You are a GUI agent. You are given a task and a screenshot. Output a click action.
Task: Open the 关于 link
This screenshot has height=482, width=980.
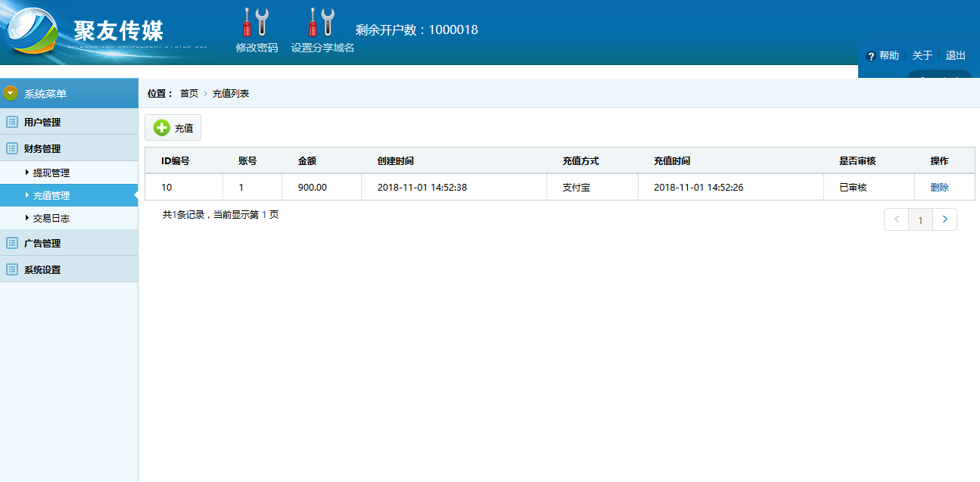[x=922, y=56]
